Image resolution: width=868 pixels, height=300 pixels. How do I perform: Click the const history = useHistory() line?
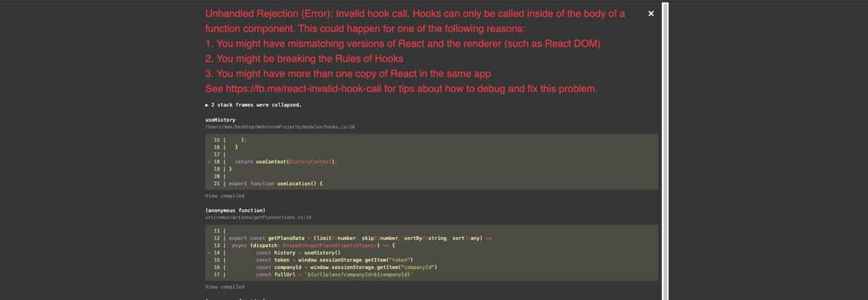298,253
